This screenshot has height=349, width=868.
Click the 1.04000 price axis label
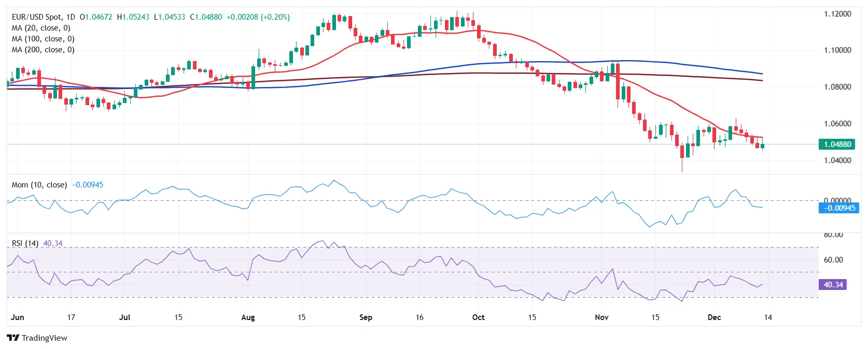click(837, 161)
